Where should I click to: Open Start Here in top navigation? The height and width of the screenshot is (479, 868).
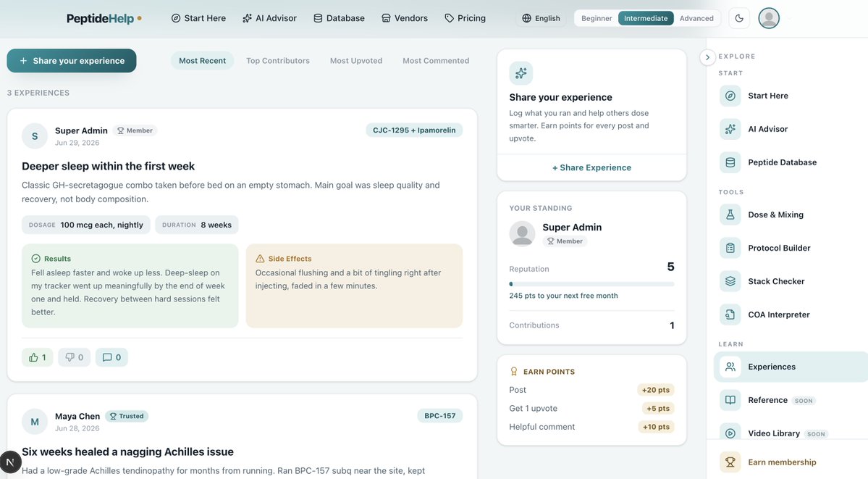[x=198, y=18]
